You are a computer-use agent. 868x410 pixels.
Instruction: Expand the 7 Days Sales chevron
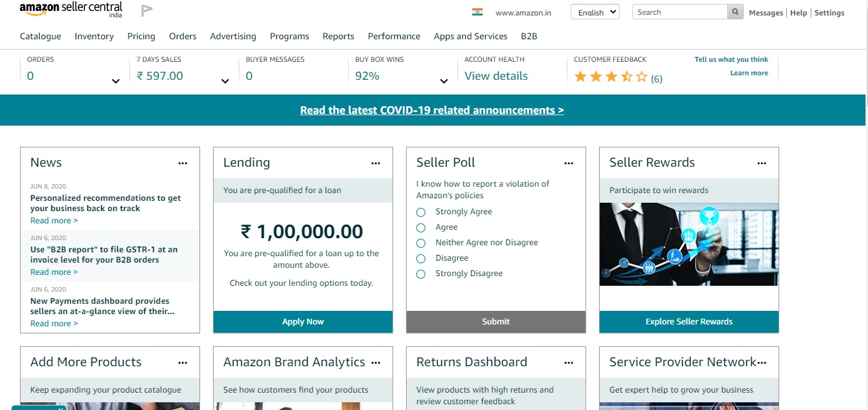coord(225,81)
